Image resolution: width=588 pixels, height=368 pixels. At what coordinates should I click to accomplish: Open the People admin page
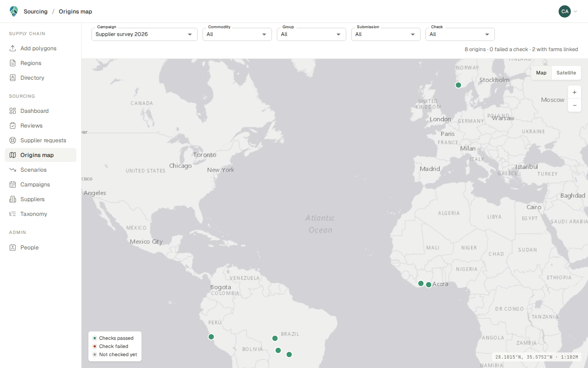tap(40, 247)
